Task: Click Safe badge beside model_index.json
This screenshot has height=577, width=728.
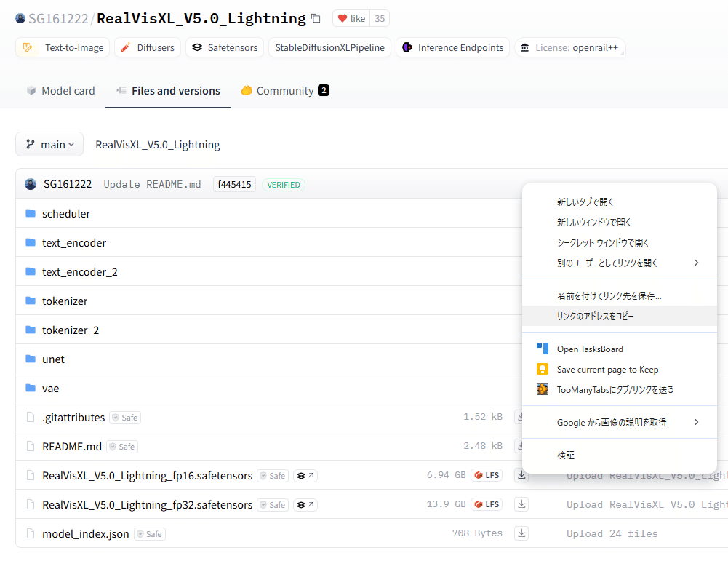Action: (x=150, y=534)
